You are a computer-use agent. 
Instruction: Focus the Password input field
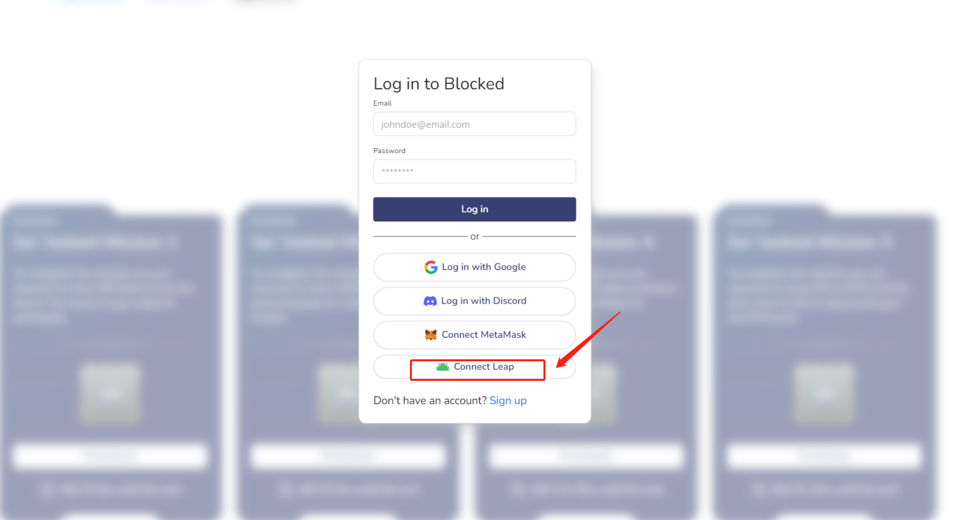pos(474,171)
